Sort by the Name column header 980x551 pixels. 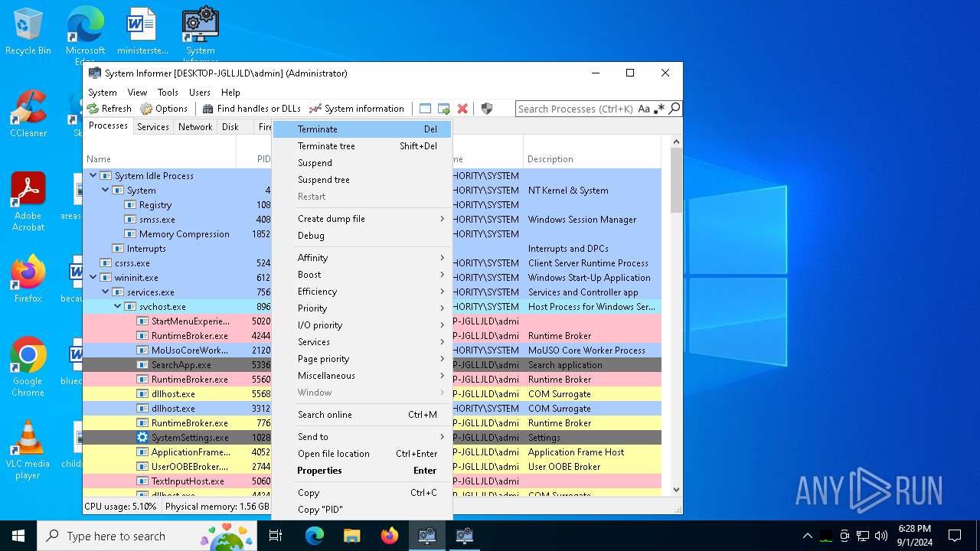click(x=159, y=152)
